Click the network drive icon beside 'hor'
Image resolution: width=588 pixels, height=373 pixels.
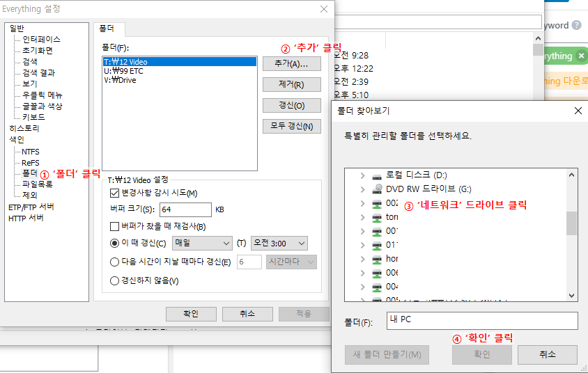[x=376, y=259]
